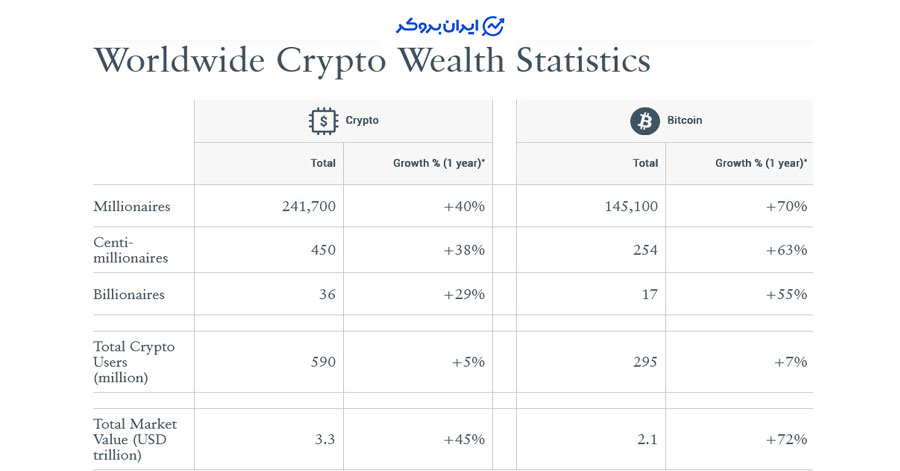Screen dimensions: 900x471
Task: Click the Millionaires row label
Action: click(132, 207)
